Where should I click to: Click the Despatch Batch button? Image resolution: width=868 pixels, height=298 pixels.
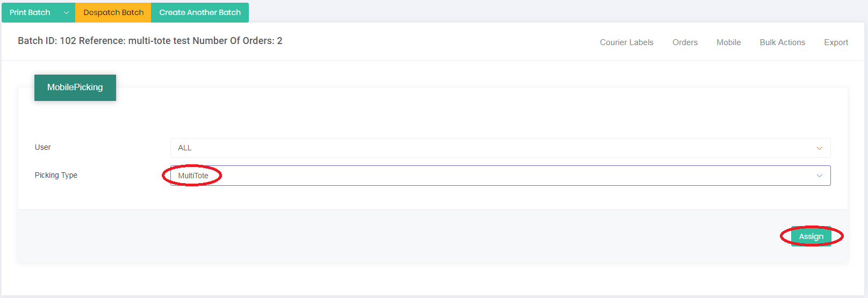[x=113, y=12]
